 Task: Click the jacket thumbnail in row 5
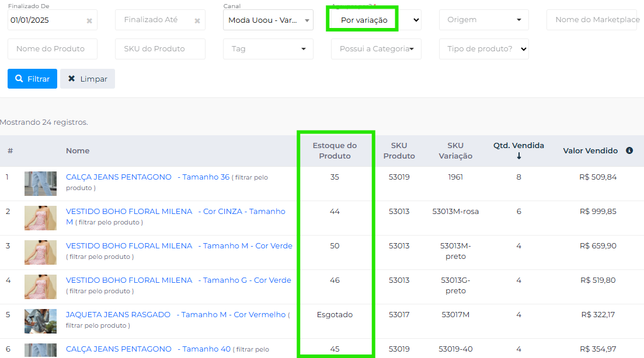click(x=40, y=321)
